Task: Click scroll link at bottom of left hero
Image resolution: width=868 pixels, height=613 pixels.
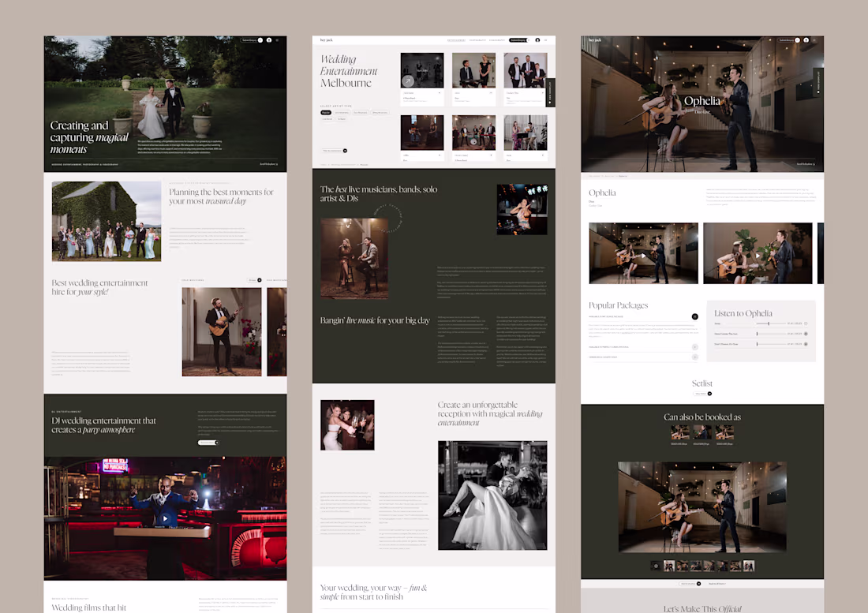Action: point(269,164)
